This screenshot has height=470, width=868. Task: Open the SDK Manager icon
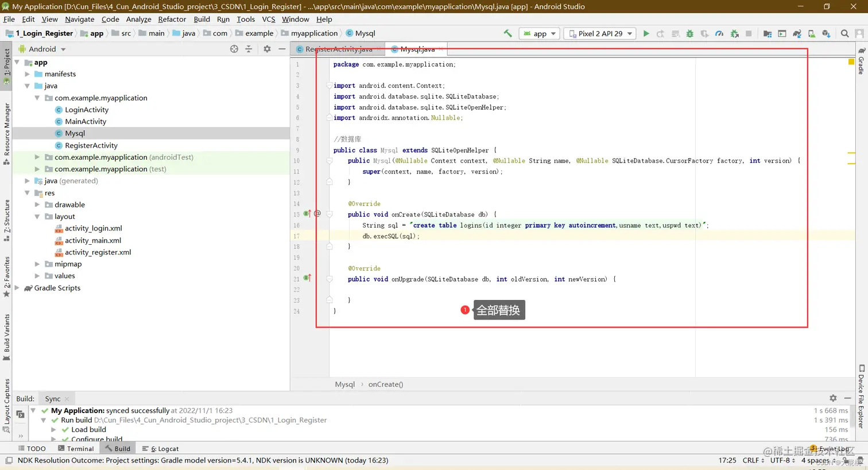[826, 33]
